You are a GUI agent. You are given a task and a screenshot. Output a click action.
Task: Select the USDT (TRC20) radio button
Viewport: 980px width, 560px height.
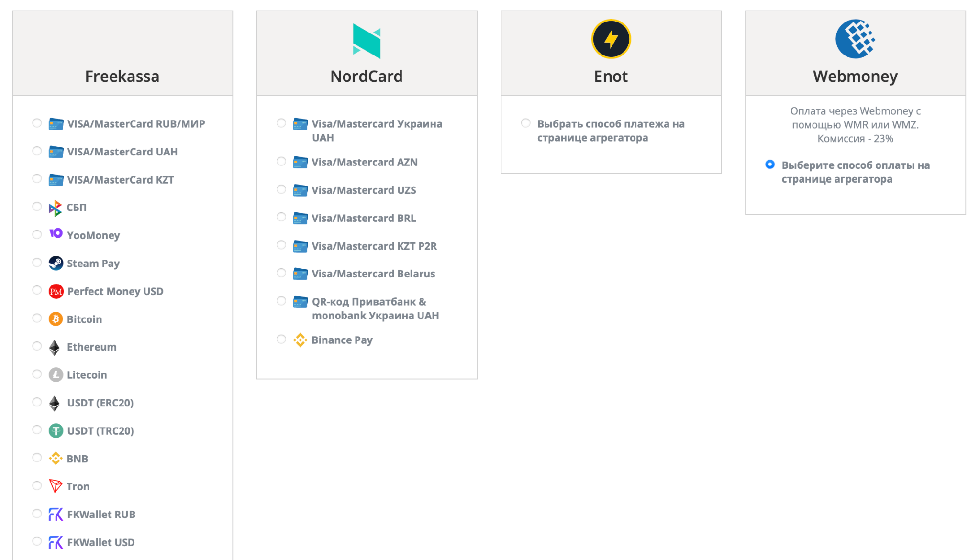pos(37,429)
